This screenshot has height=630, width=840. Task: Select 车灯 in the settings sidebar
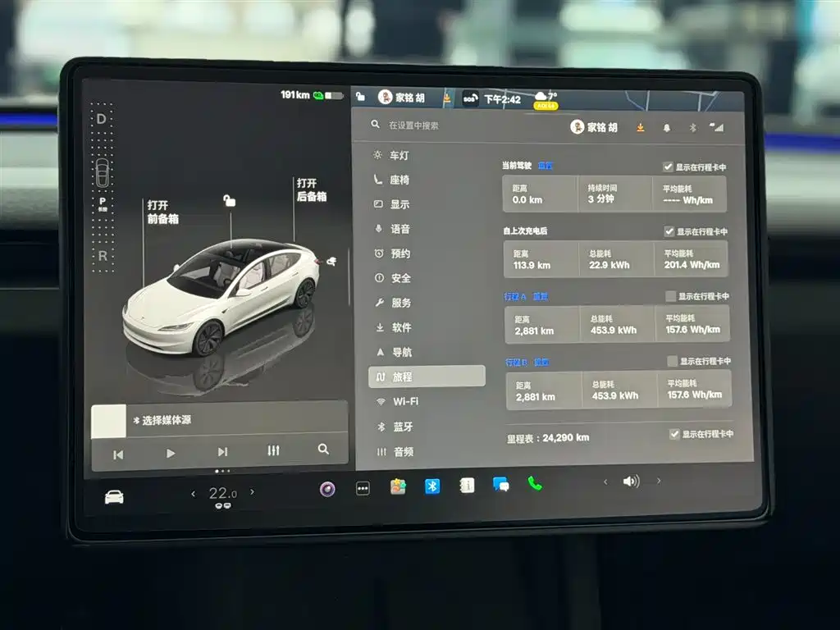point(399,155)
